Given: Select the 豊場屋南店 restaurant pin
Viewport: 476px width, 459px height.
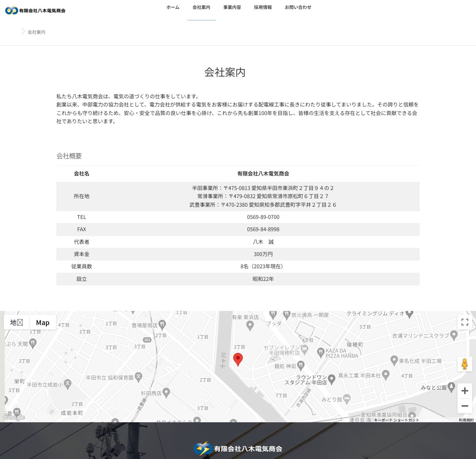Looking at the screenshot, I should point(162,325).
